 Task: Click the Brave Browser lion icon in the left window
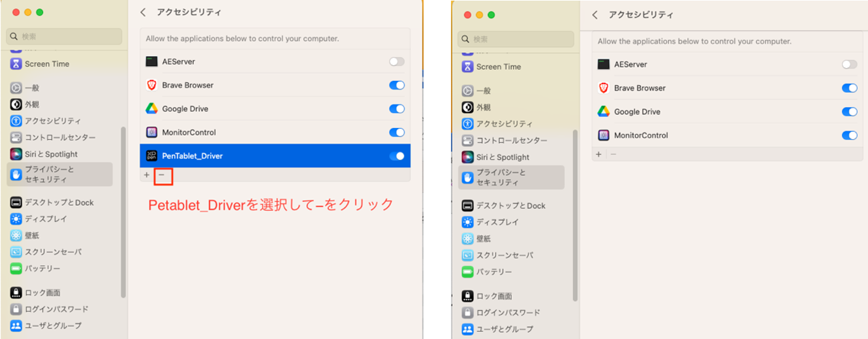tap(151, 85)
